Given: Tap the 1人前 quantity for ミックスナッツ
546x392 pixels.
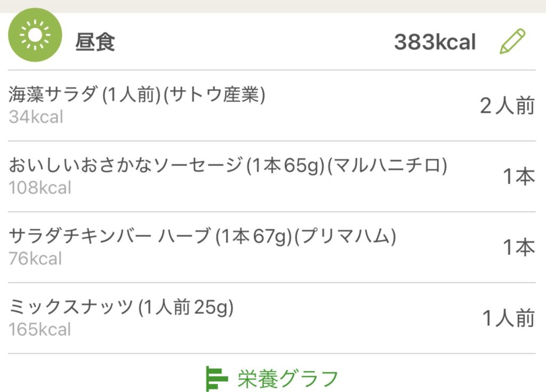Looking at the screenshot, I should click(x=508, y=318).
